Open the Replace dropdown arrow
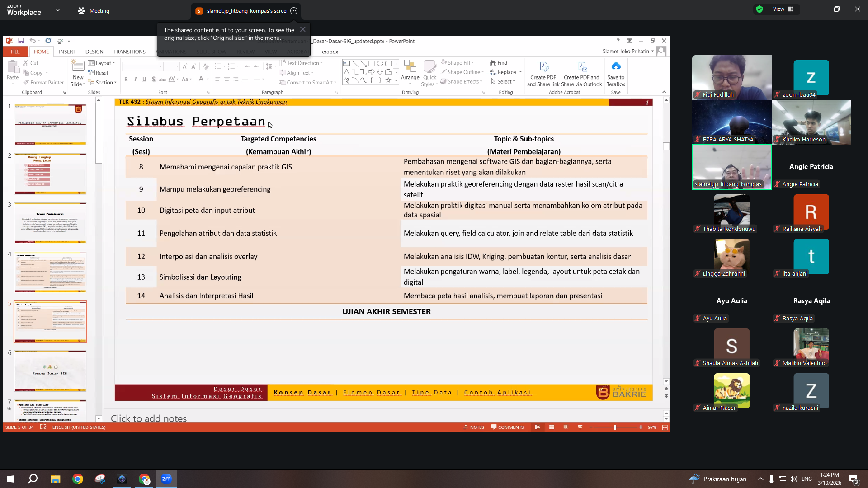 pyautogui.click(x=520, y=72)
